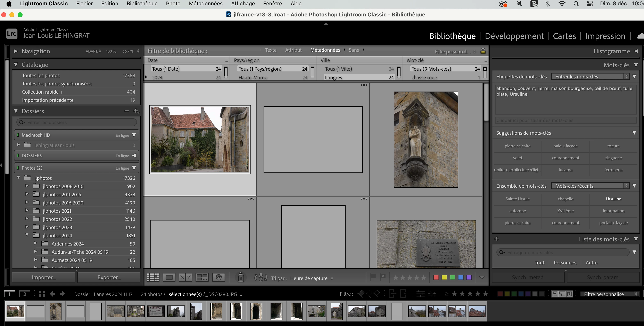The width and height of the screenshot is (644, 326).
Task: Click the Exporter button
Action: point(109,277)
